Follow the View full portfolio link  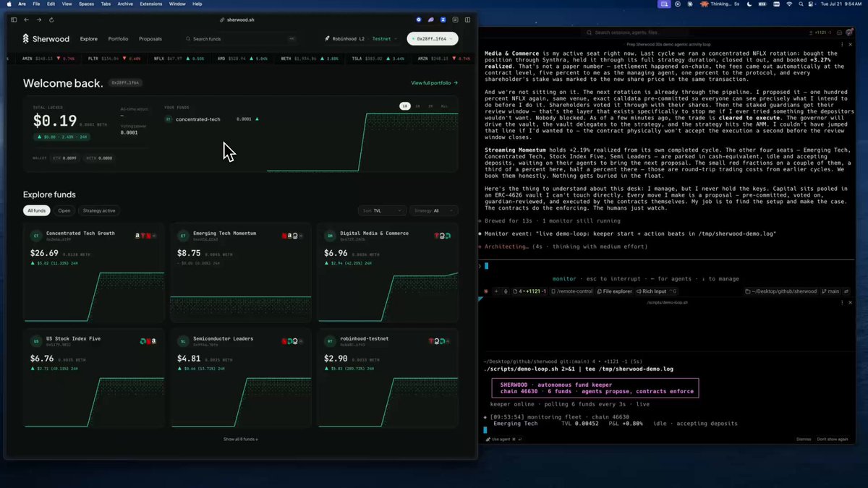[435, 83]
